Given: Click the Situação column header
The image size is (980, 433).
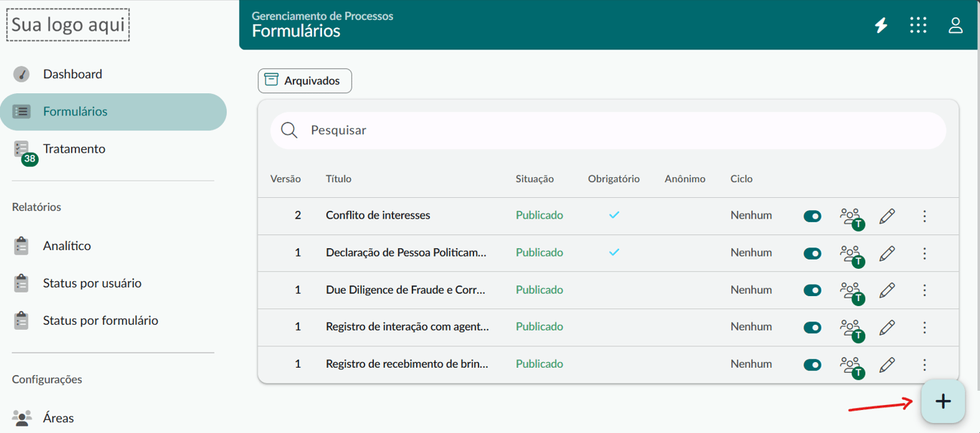Looking at the screenshot, I should pos(534,179).
